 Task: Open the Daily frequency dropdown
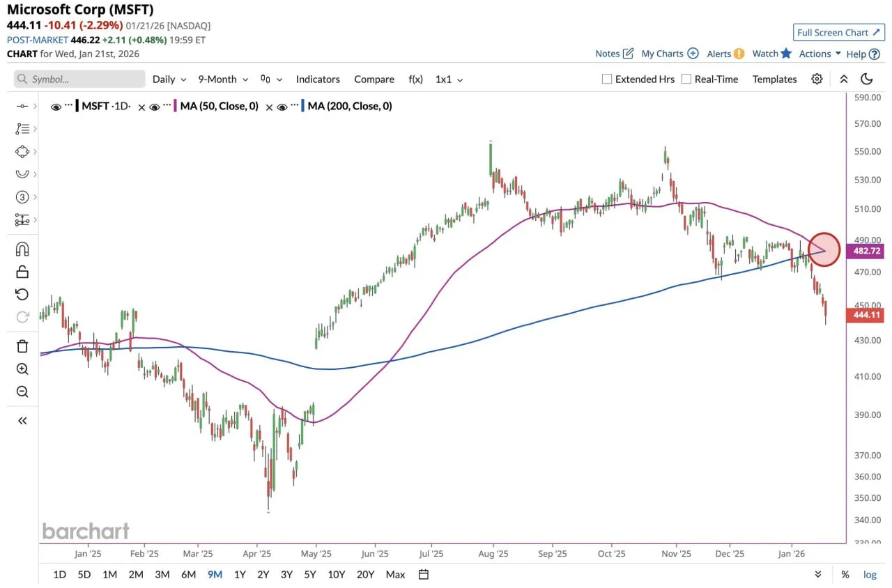click(x=169, y=79)
